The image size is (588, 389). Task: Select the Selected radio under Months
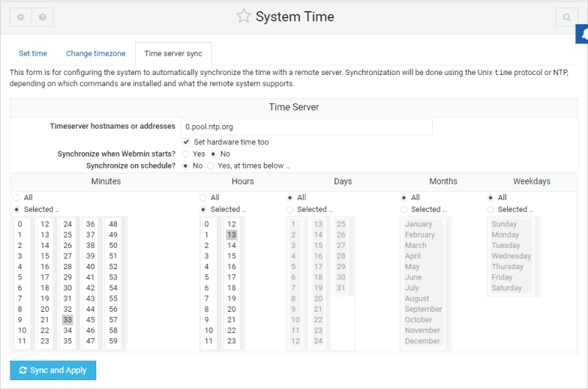tap(404, 210)
